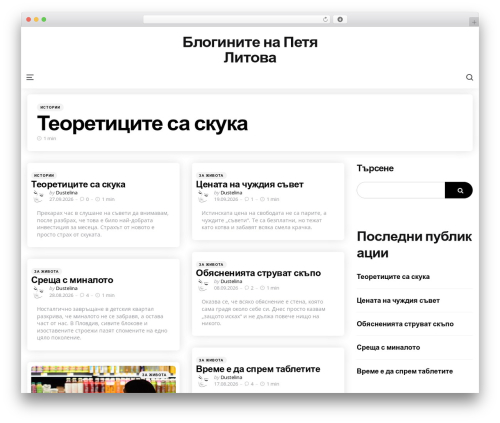Click author Dustelina on Обясненията струват скъпо card

pos(231,281)
